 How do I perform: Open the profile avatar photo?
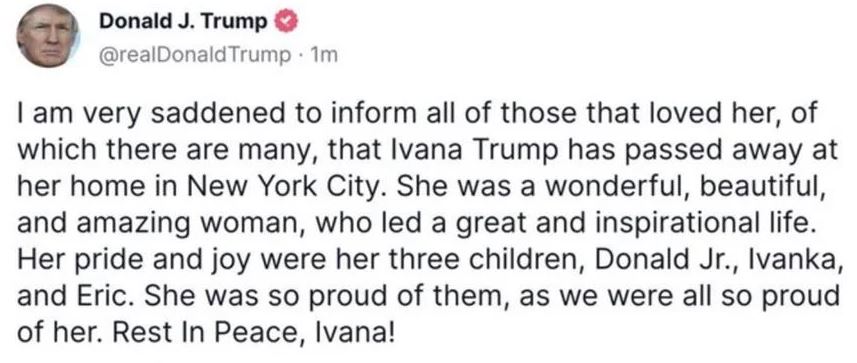48,38
